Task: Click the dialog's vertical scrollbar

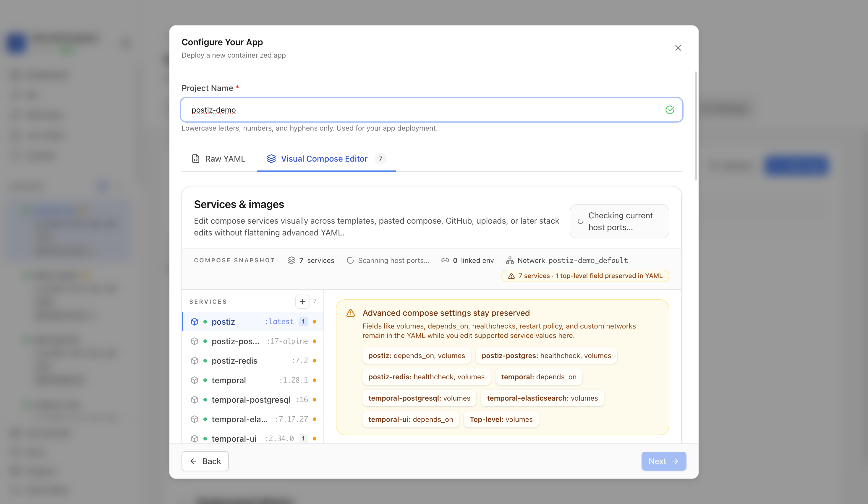Action: [696, 126]
